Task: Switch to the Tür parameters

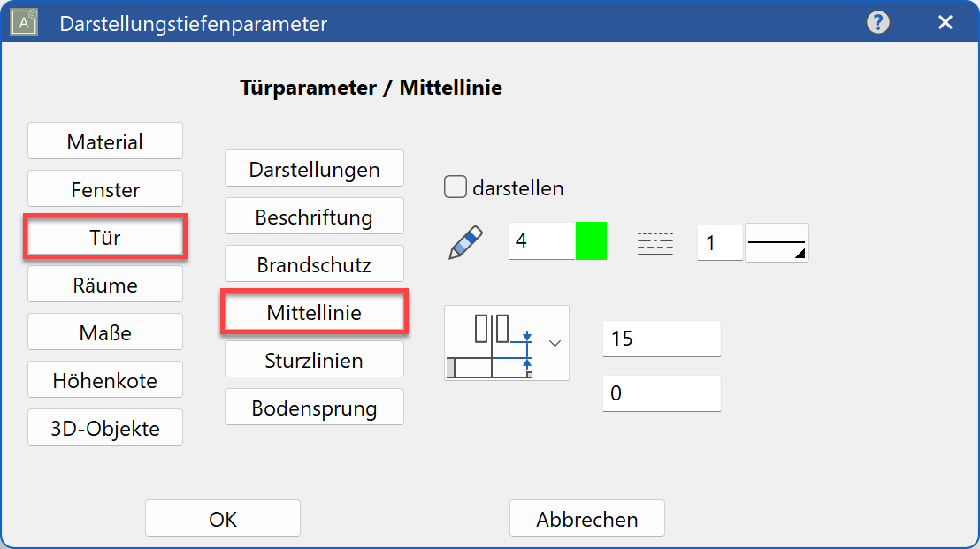Action: click(x=104, y=236)
